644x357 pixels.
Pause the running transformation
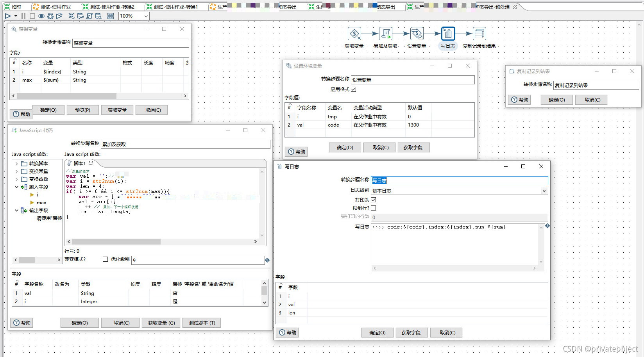point(23,16)
